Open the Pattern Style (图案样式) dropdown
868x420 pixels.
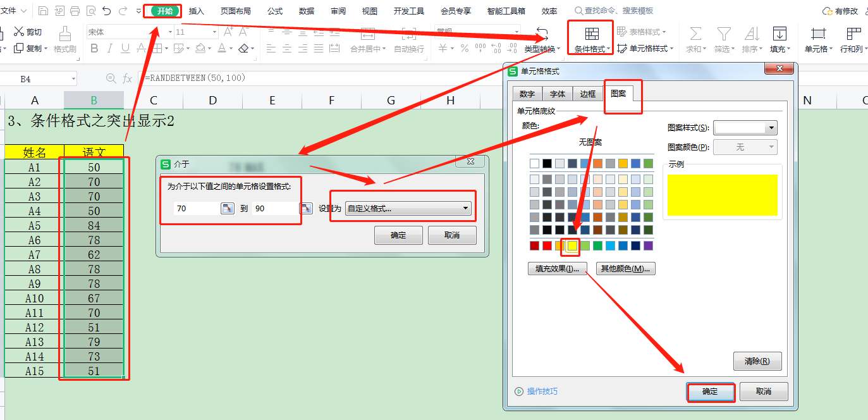click(x=745, y=128)
